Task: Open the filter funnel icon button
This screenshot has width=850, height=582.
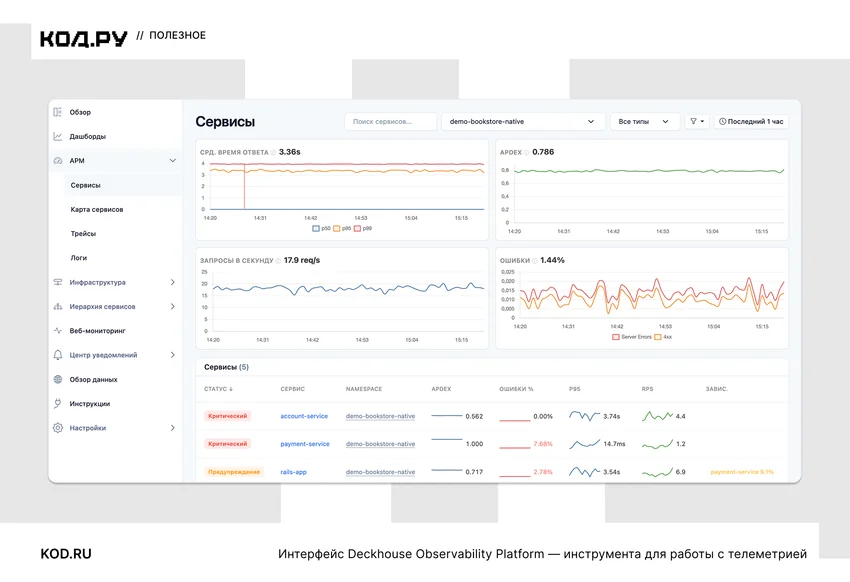Action: pos(697,121)
